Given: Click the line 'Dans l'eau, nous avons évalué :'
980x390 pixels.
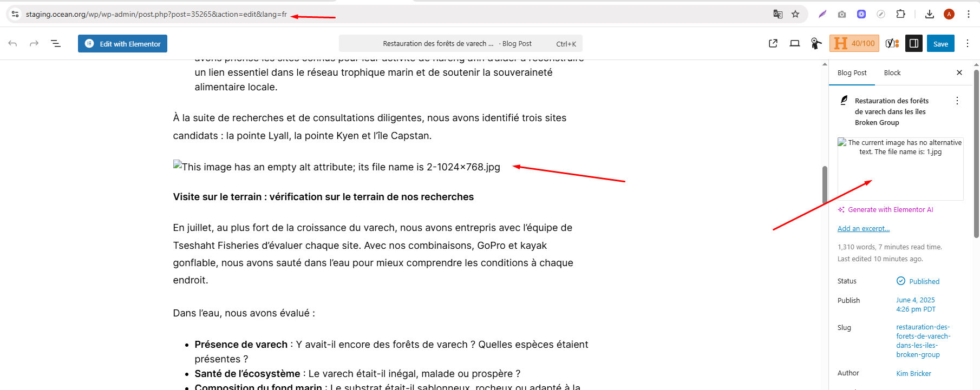Looking at the screenshot, I should coord(244,313).
